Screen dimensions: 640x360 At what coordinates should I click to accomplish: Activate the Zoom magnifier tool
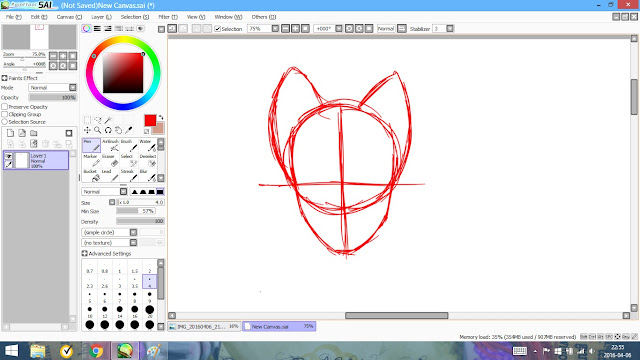tap(98, 130)
